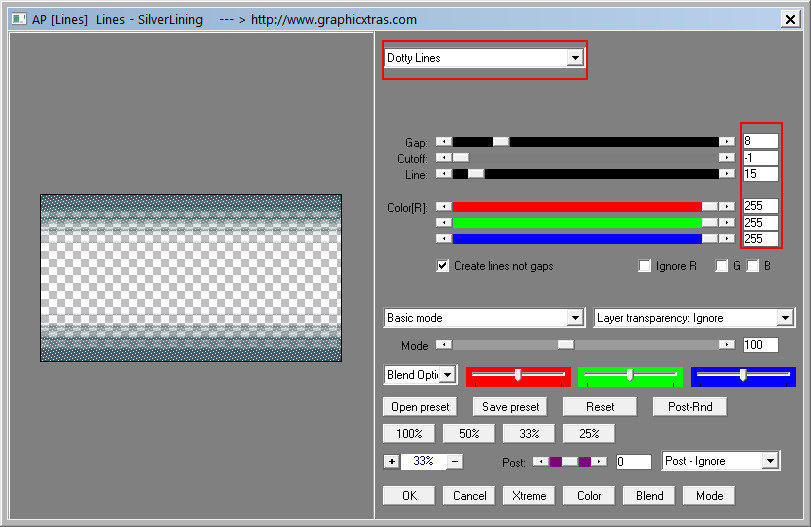This screenshot has width=811, height=527.
Task: Click the Gap slider left arrow
Action: pos(444,142)
